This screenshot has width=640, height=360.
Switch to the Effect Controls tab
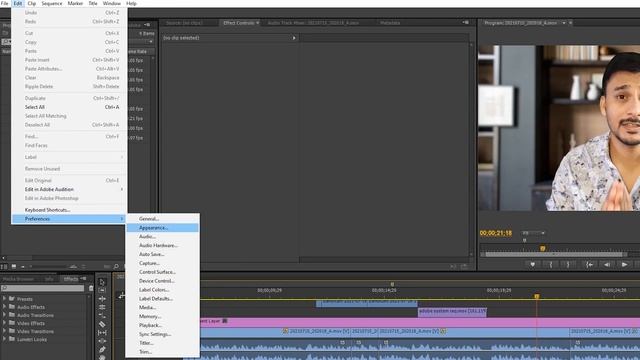click(x=239, y=23)
